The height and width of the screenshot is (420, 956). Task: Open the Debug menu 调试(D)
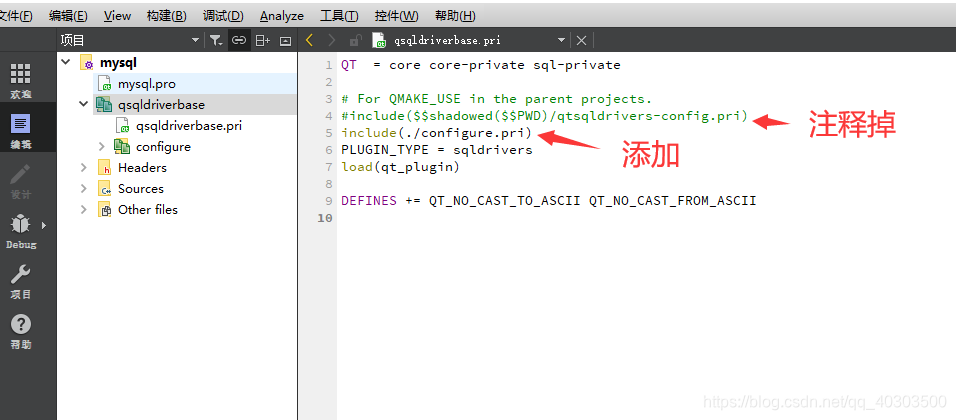[x=223, y=16]
